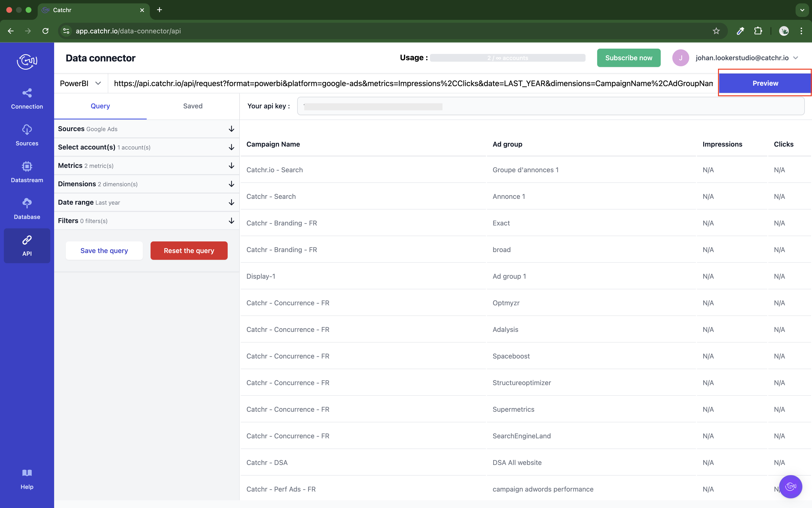Expand the Sources Google Ads section

147,129
